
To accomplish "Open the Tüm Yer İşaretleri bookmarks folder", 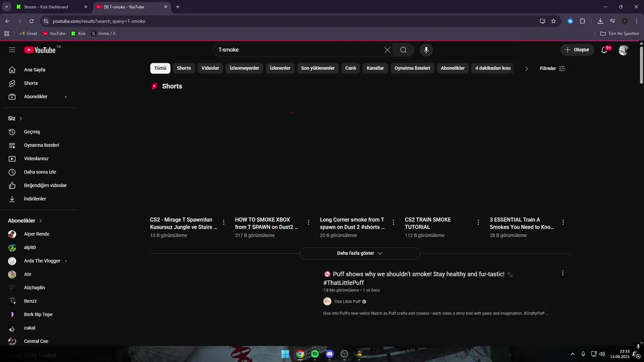I will [620, 34].
